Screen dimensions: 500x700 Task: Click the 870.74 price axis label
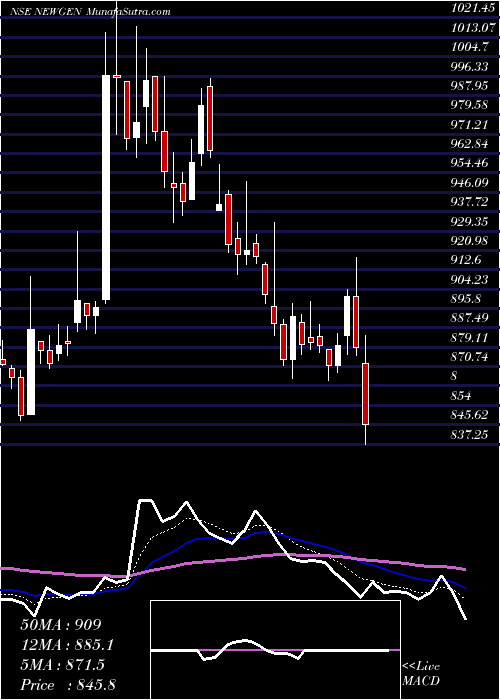pos(470,357)
